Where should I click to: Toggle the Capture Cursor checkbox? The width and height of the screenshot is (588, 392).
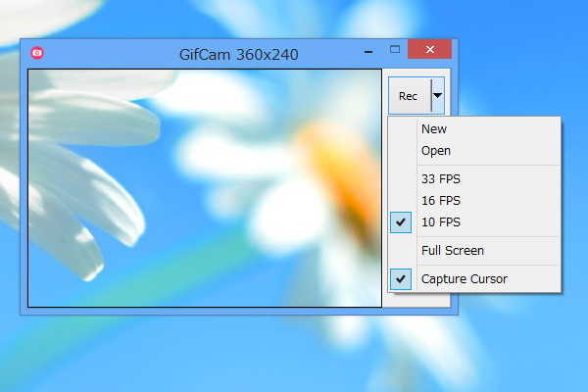click(401, 279)
